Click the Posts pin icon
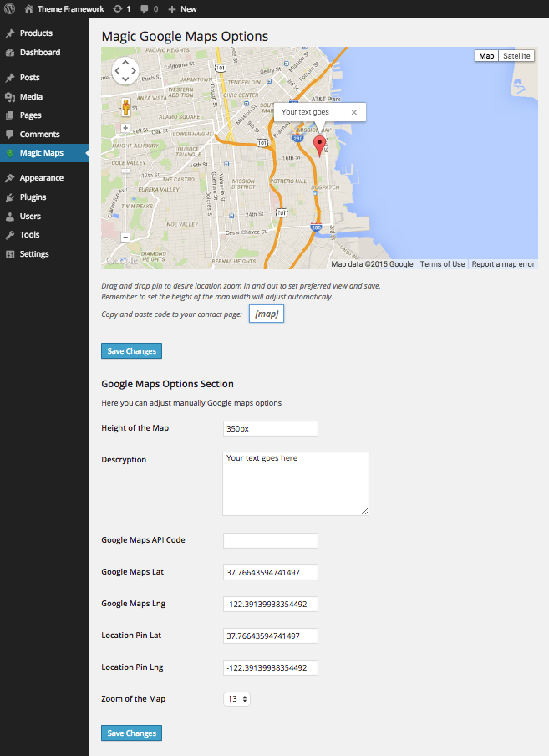The image size is (549, 756). click(x=10, y=78)
